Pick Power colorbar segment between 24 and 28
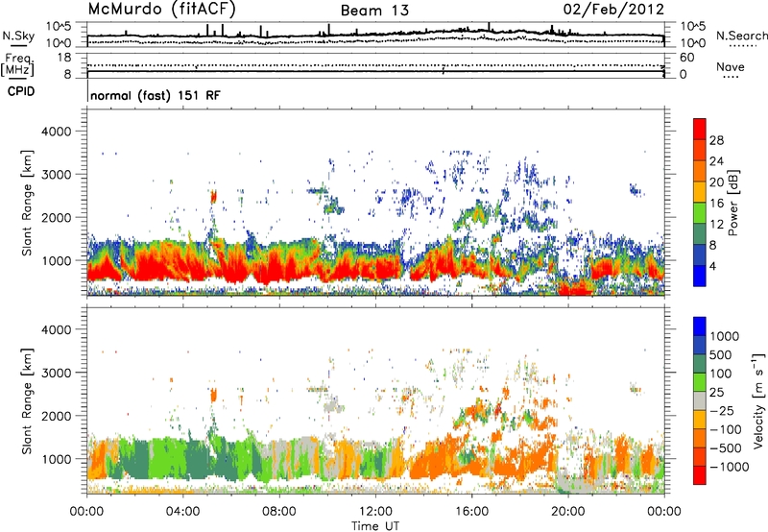 pos(700,150)
